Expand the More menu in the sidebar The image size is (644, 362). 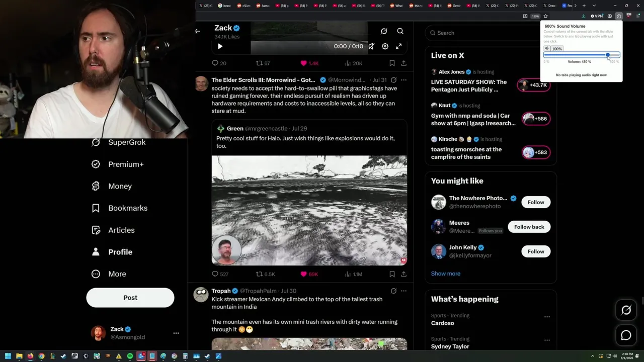[109, 274]
